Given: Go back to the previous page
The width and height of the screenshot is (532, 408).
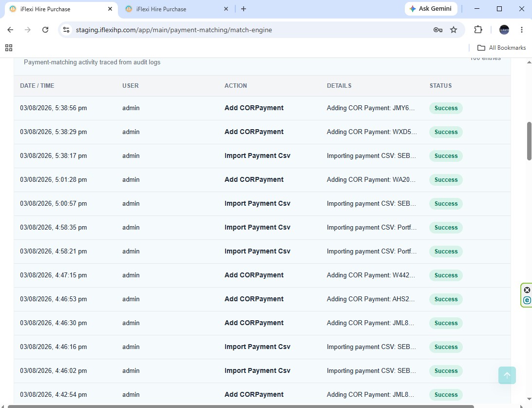Looking at the screenshot, I should 10,30.
